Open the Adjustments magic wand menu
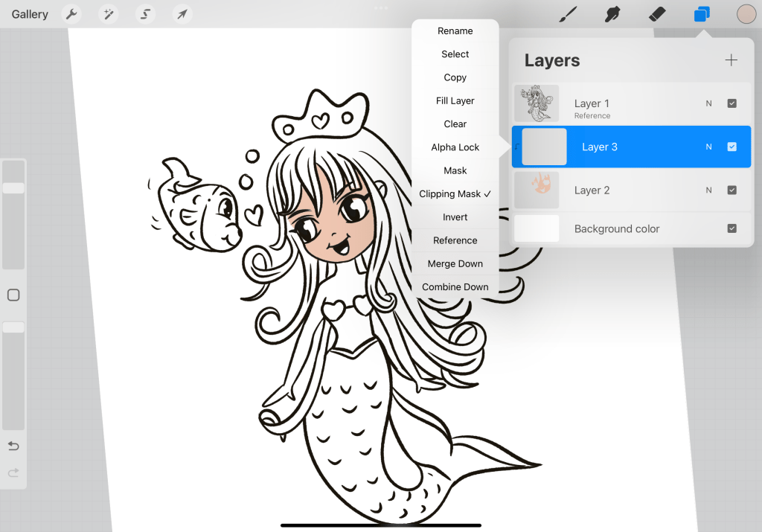This screenshot has height=532, width=762. [109, 14]
